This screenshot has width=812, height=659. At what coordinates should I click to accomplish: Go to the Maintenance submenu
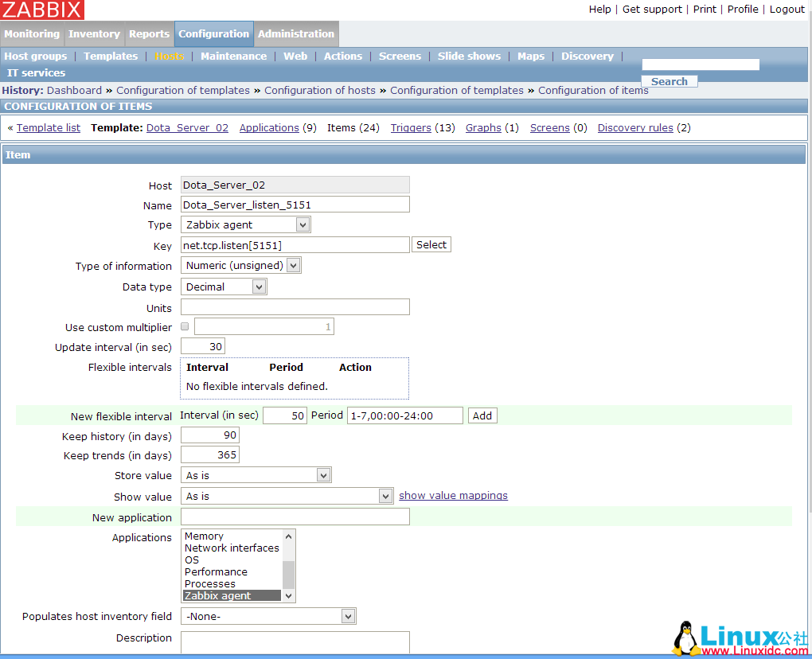click(233, 57)
